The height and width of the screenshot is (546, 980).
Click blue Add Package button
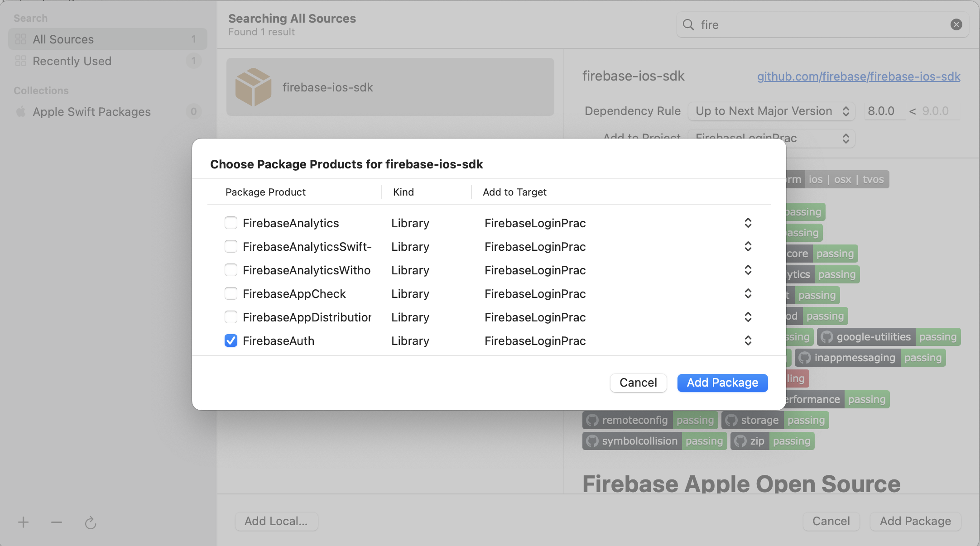pos(722,383)
